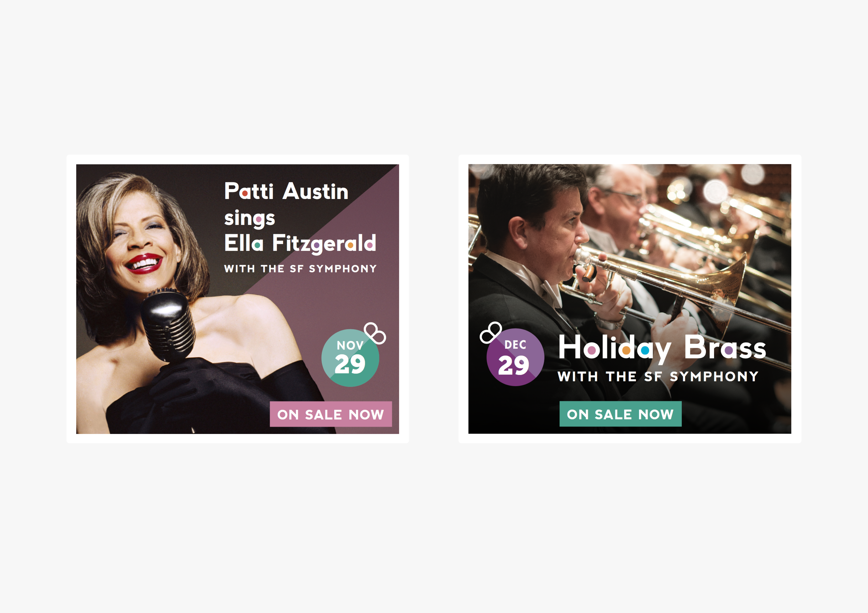Image resolution: width=868 pixels, height=613 pixels.
Task: Click the orange dot in the Holiday letter d
Action: [626, 350]
